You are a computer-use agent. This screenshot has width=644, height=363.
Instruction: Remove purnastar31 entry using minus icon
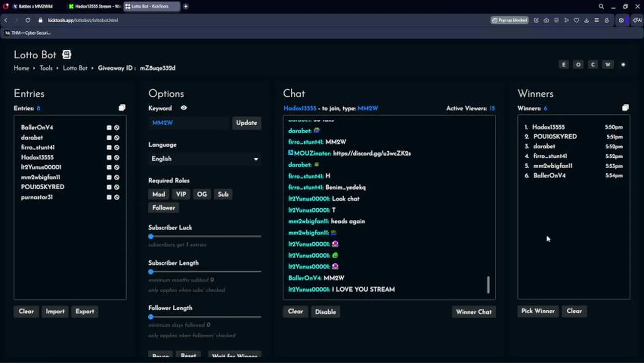click(109, 197)
